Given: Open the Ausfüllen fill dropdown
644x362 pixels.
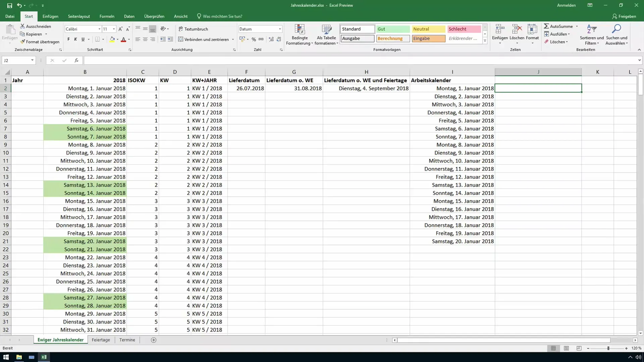Looking at the screenshot, I should pos(557,34).
